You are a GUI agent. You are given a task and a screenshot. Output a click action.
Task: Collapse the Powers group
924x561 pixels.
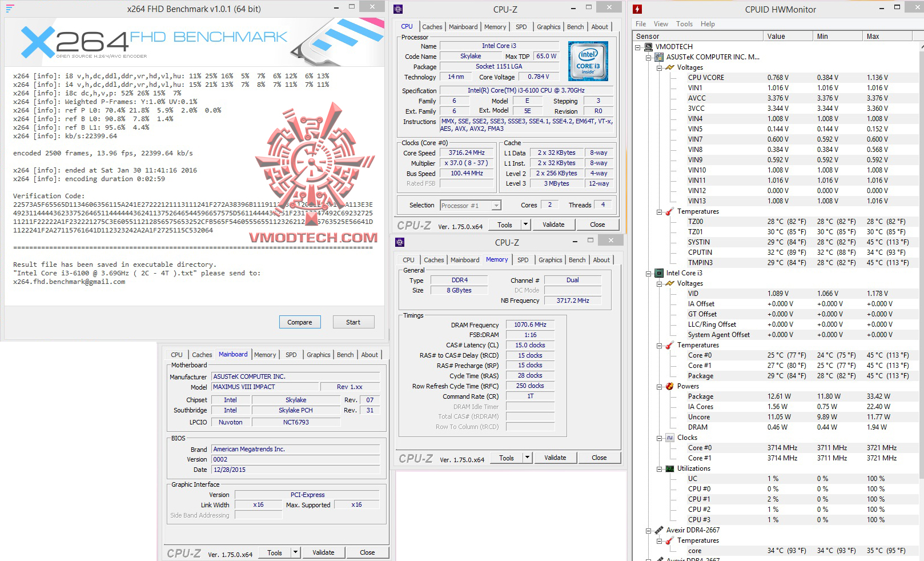pos(659,386)
